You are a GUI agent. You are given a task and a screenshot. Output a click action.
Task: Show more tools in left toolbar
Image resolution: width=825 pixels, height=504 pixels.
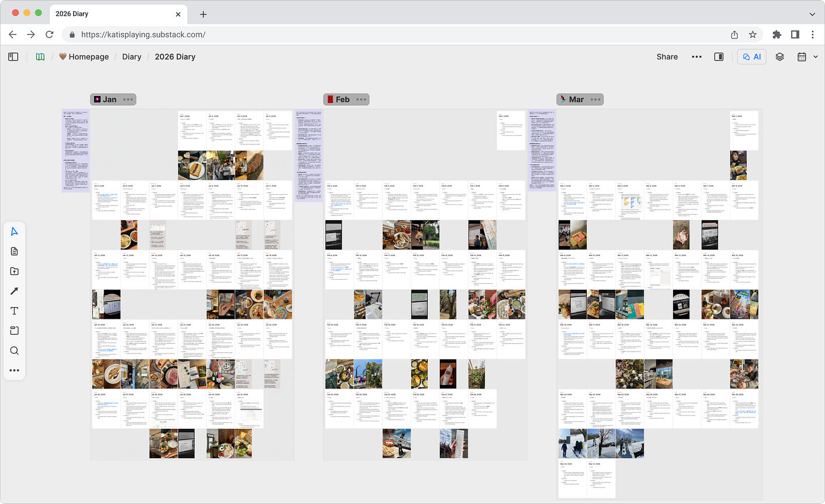click(x=14, y=370)
